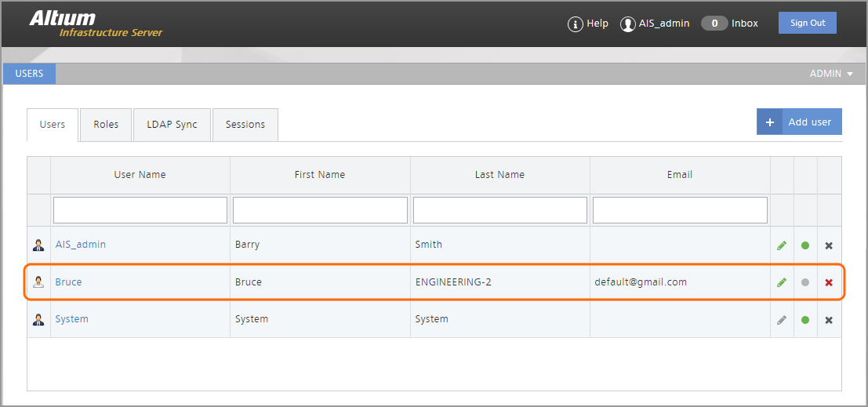868x407 pixels.
Task: Click the edit pencil icon for AIS_admin
Action: (x=781, y=245)
